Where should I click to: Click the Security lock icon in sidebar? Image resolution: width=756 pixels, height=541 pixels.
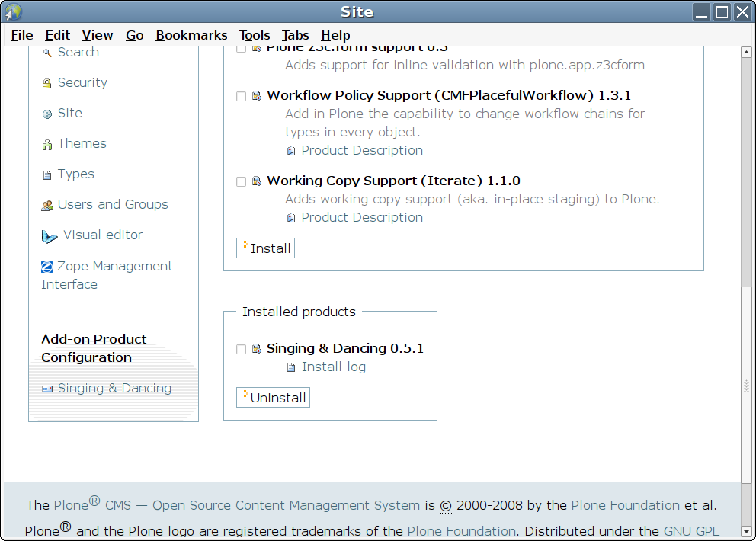pos(47,84)
